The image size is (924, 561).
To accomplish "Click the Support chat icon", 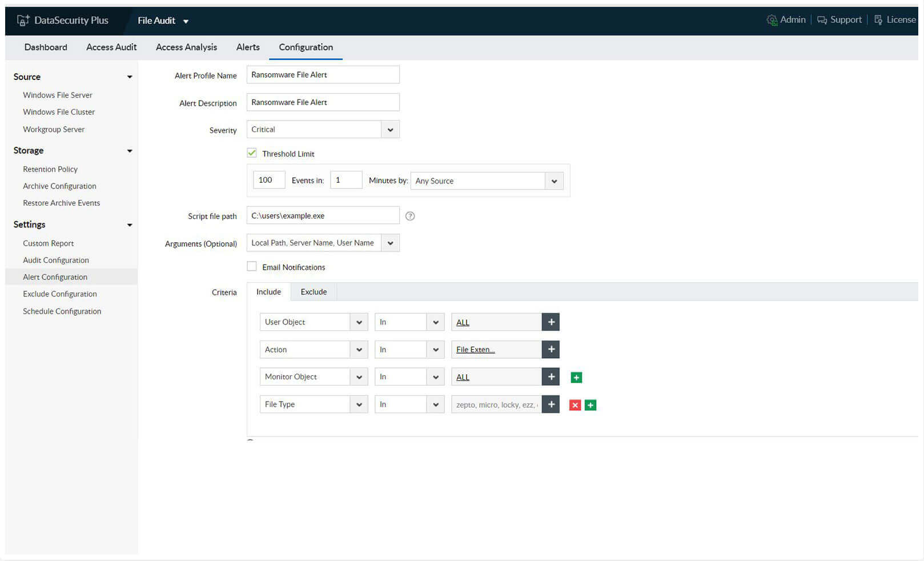I will click(x=822, y=19).
